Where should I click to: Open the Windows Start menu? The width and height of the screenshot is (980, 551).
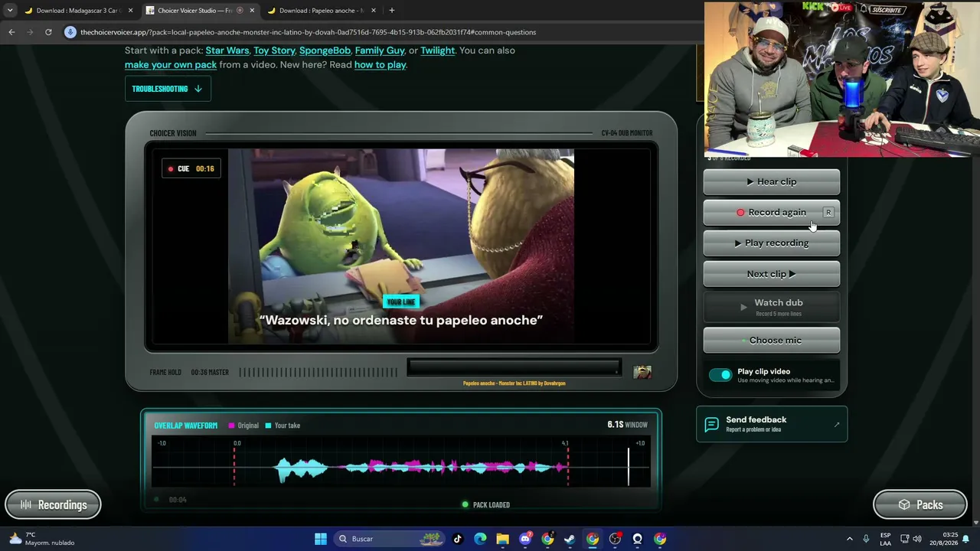click(321, 539)
